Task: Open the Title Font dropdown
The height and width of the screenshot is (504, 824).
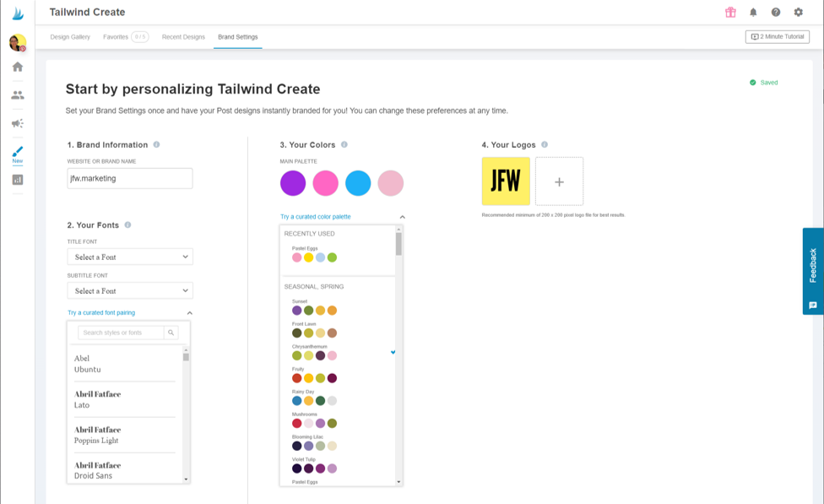Action: (130, 257)
